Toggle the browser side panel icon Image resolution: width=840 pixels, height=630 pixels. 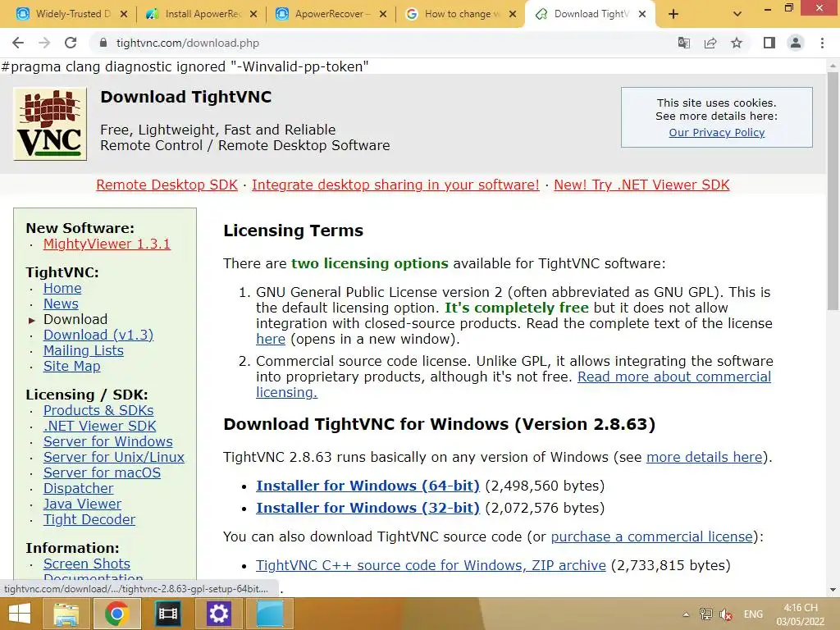tap(769, 43)
